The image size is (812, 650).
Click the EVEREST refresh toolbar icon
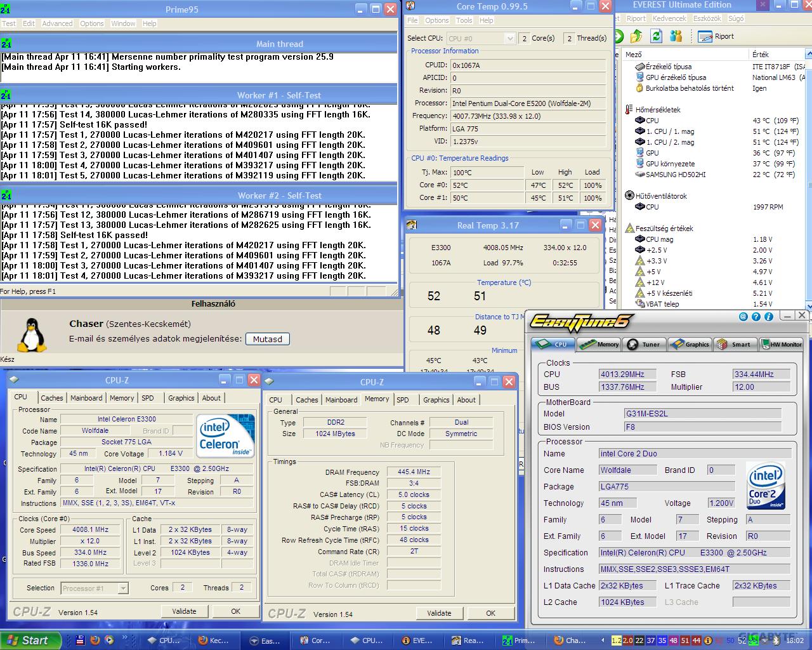point(657,36)
